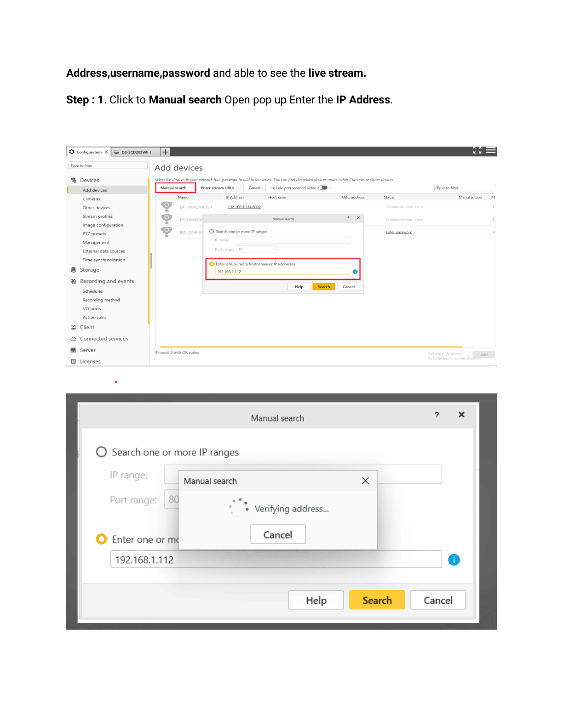
Task: Click the yellow Search button in large dialog
Action: 377,600
